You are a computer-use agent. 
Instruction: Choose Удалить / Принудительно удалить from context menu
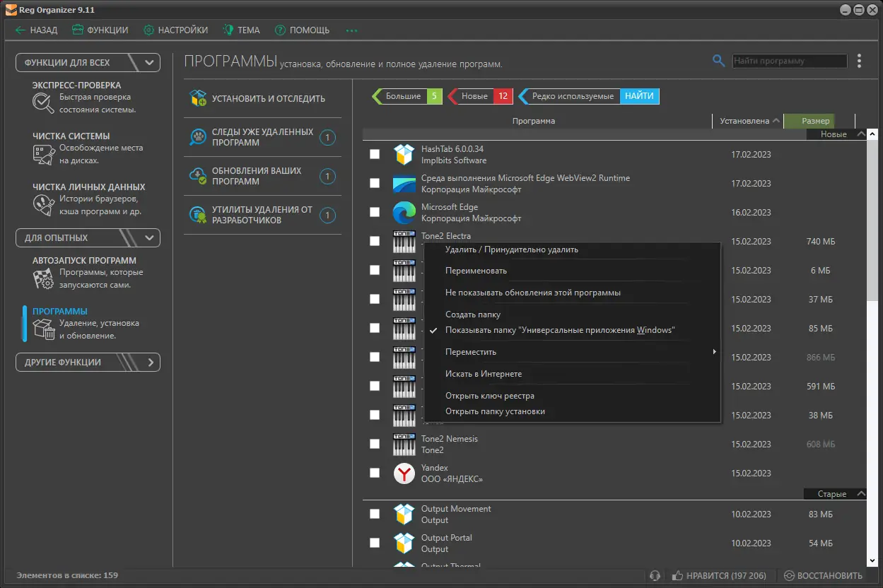click(512, 249)
